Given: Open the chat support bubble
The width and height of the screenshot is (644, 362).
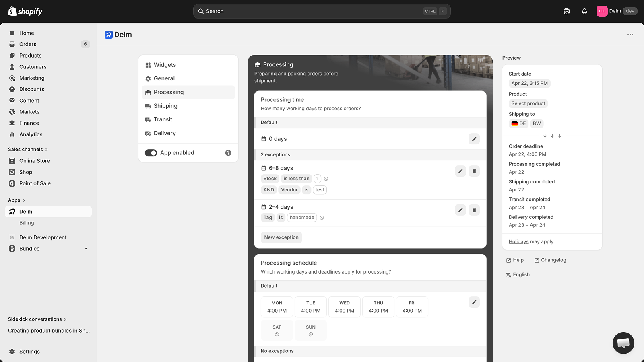Looking at the screenshot, I should click(x=623, y=343).
